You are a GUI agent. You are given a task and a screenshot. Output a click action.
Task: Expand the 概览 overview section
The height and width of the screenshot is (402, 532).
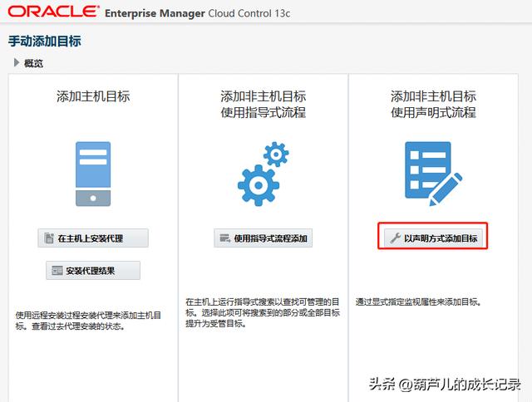point(17,62)
